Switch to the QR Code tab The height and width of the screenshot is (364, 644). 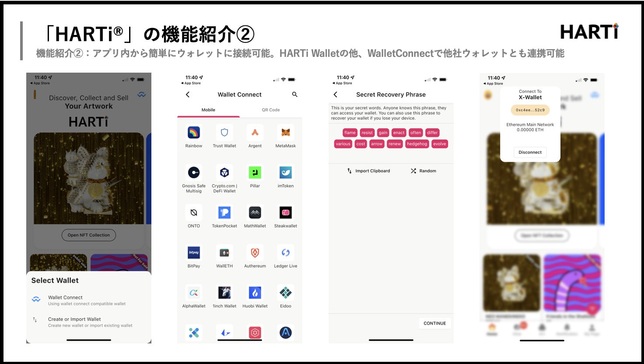click(271, 110)
